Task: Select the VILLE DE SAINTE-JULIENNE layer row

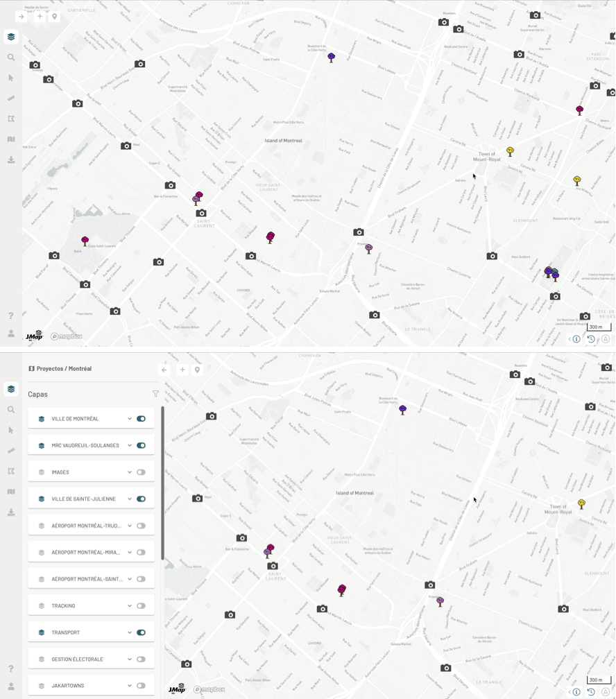Action: [83, 499]
